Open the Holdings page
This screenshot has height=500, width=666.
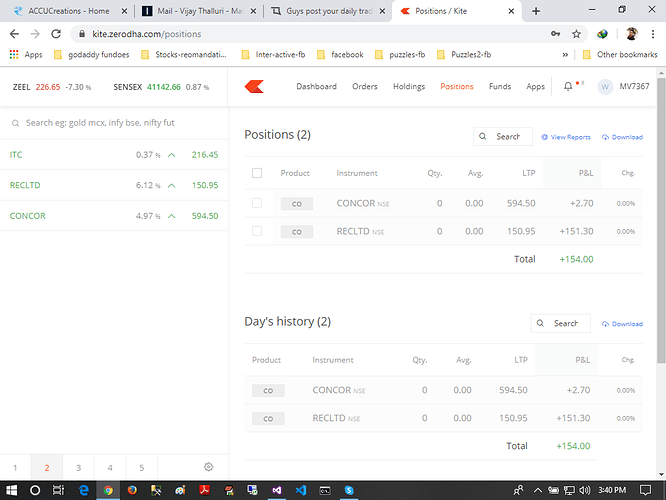click(x=409, y=86)
